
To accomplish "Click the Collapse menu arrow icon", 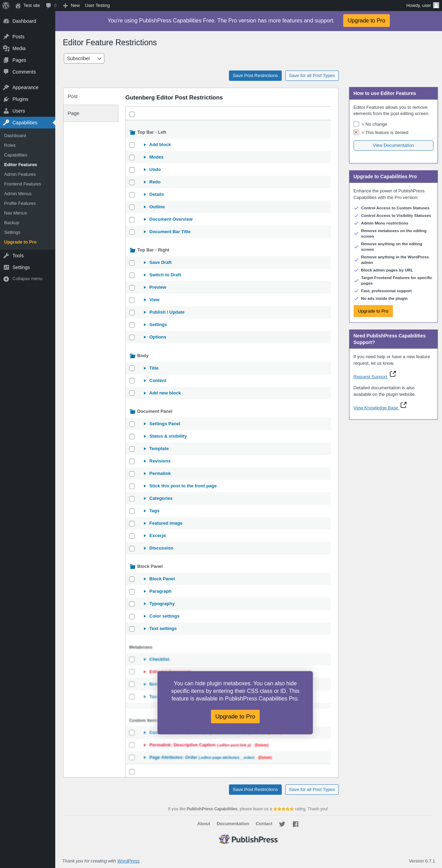I will coord(6,279).
